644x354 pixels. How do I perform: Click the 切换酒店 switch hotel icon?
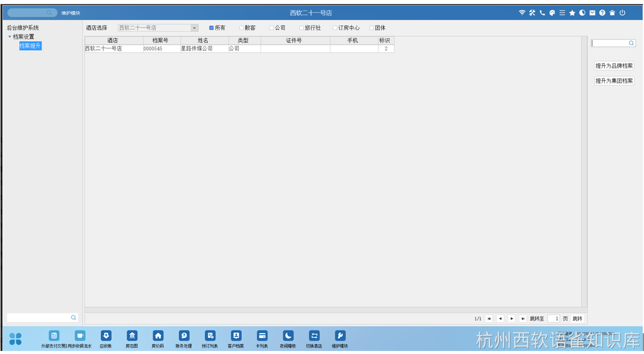[x=314, y=336]
